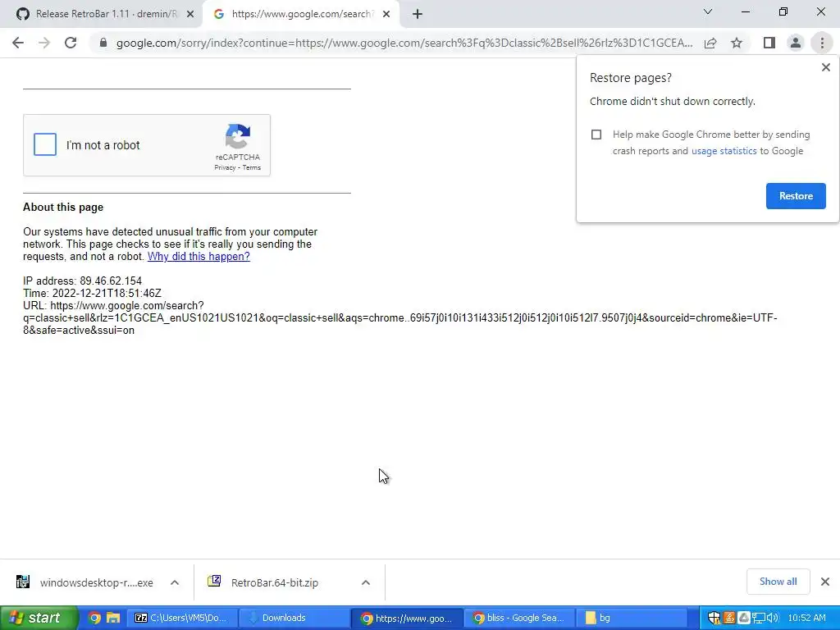Close the Google search tab

point(386,15)
